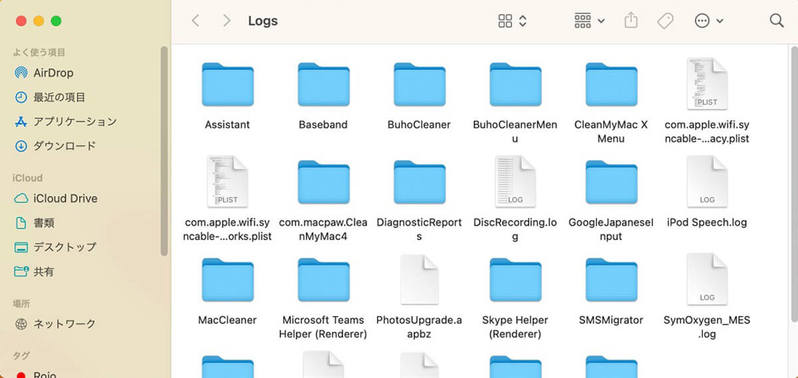Click the 'Baseband' folder name label

pyautogui.click(x=323, y=125)
